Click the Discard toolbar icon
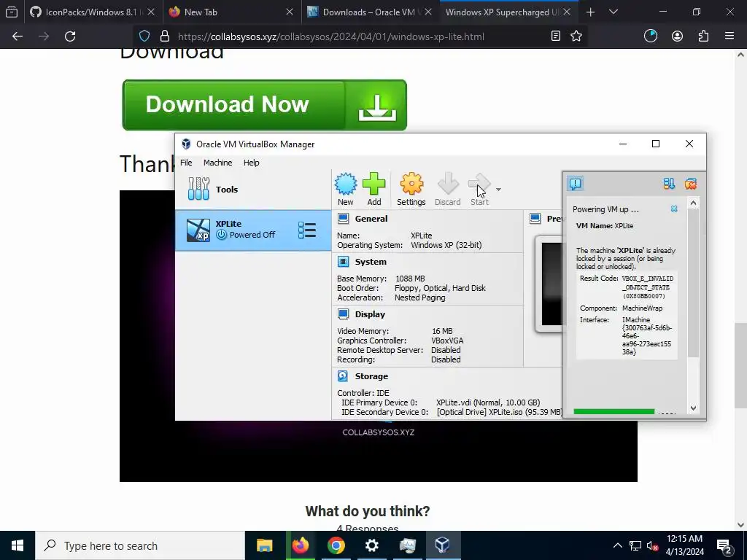 click(x=447, y=189)
